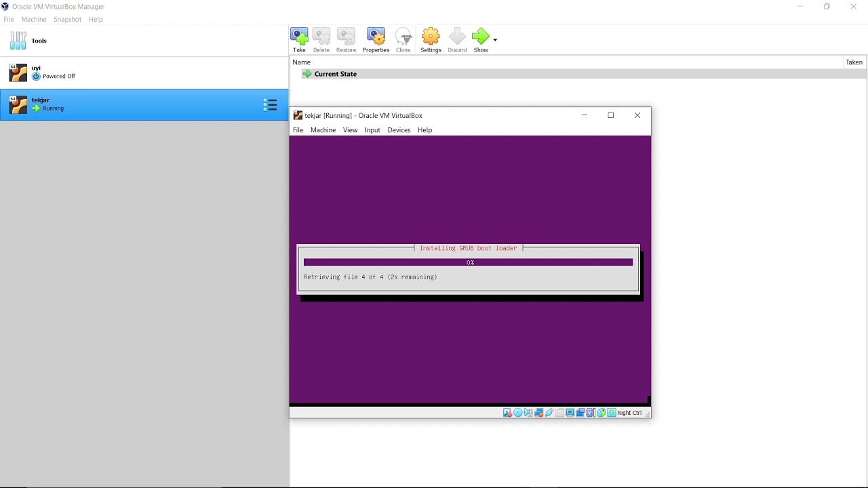Open the Help menu in tekjar window
Screen dimensions: 868x488
[x=425, y=130]
